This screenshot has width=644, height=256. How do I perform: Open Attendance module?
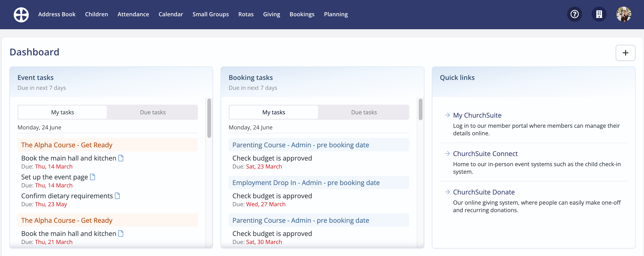pos(133,14)
